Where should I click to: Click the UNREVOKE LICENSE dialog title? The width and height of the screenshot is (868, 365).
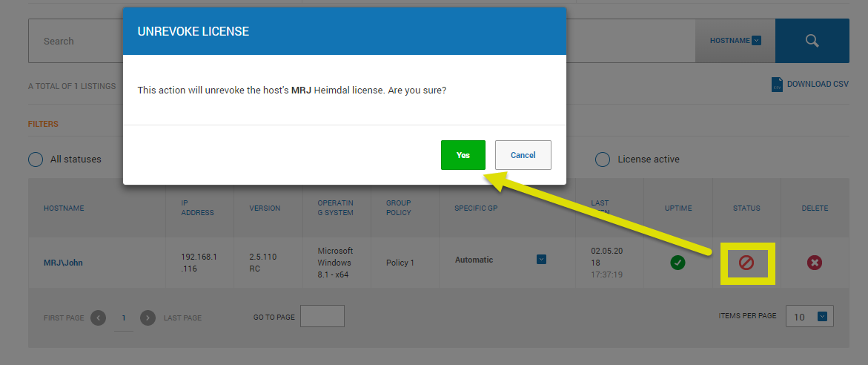[x=193, y=32]
